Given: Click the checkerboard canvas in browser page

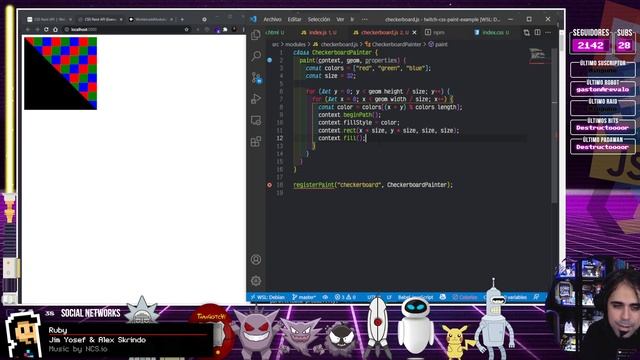Looking at the screenshot, I should (60, 73).
